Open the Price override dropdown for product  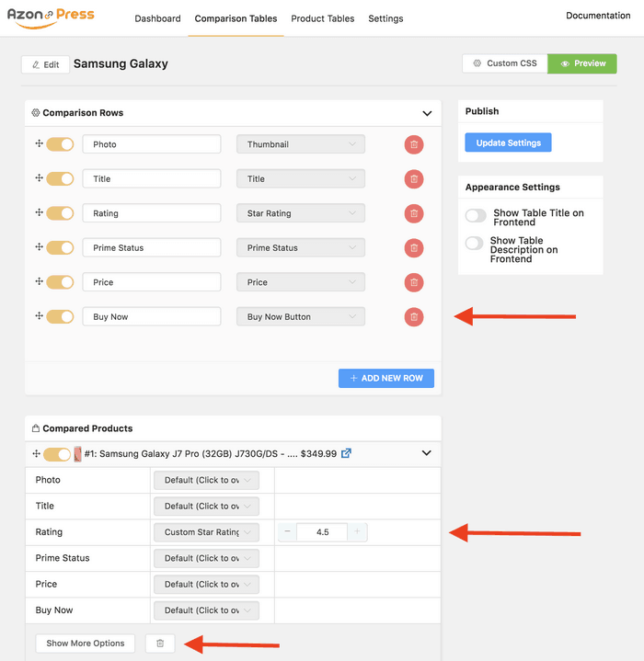[x=206, y=585]
